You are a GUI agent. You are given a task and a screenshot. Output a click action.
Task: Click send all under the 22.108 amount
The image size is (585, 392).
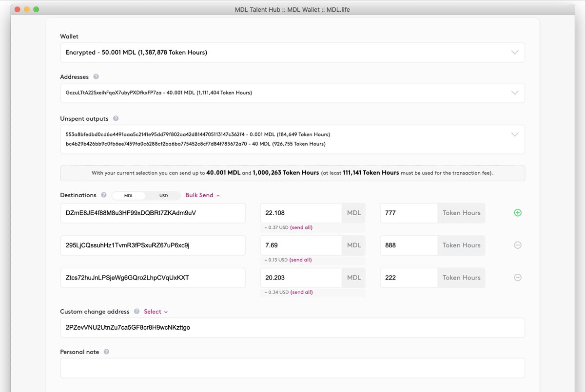pos(302,227)
